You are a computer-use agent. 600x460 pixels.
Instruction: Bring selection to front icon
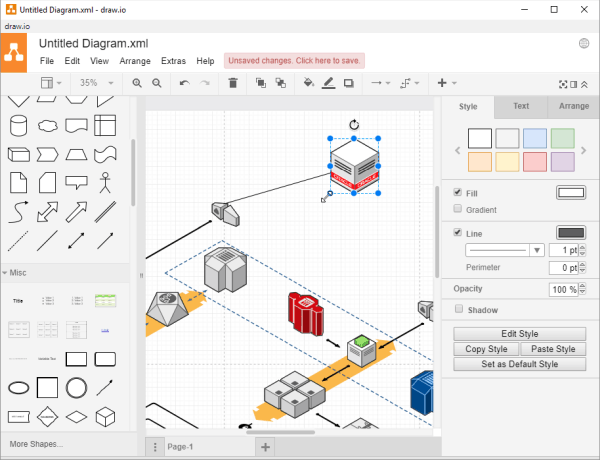click(261, 83)
